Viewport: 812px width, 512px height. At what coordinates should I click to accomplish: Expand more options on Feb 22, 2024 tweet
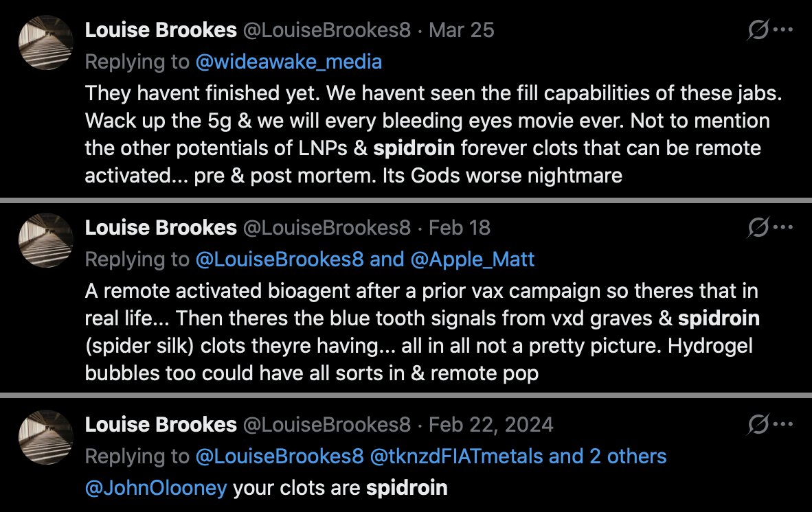point(783,424)
